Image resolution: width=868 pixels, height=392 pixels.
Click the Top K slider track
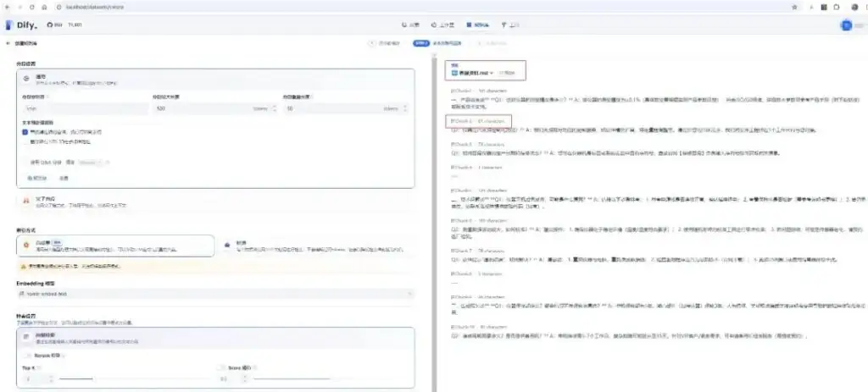click(x=133, y=379)
